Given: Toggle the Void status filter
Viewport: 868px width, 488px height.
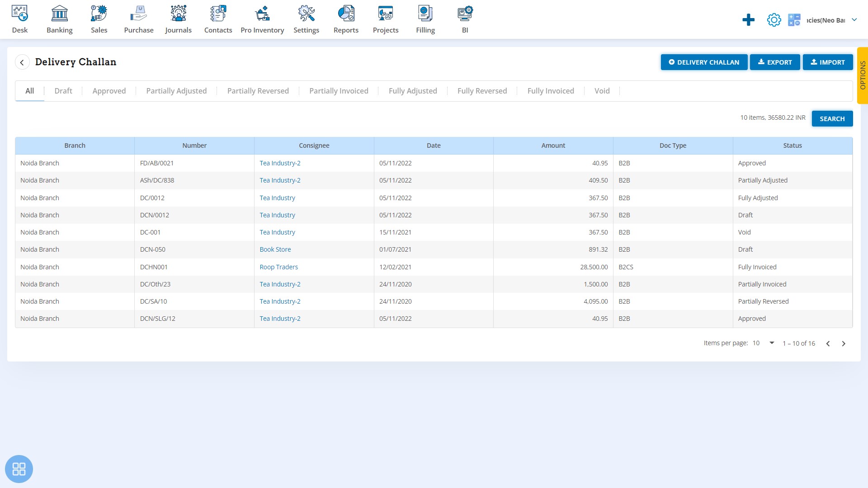Looking at the screenshot, I should (602, 90).
